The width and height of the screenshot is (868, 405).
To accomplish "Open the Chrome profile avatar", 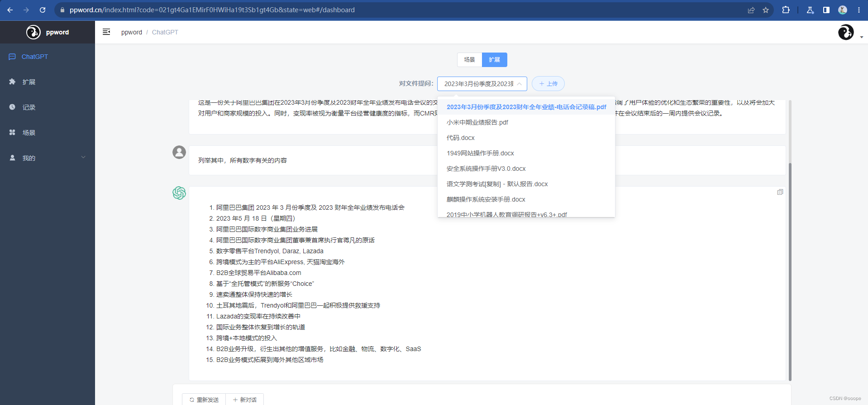I will 843,10.
